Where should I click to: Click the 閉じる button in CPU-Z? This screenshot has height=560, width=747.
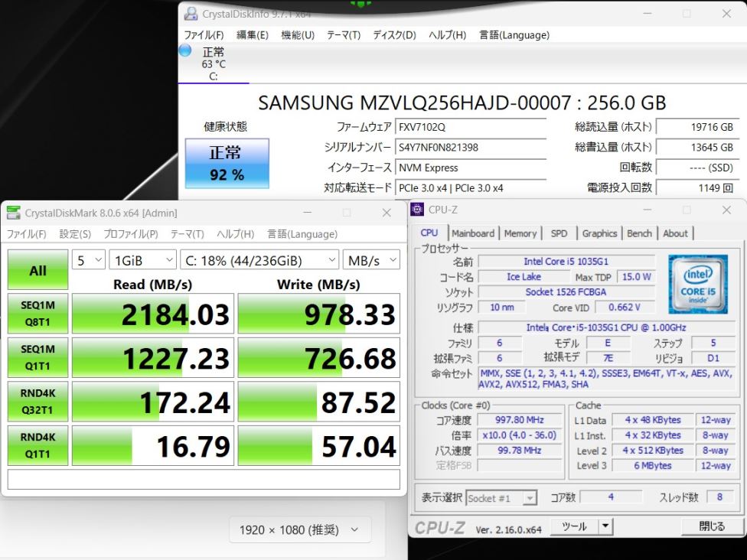point(712,526)
